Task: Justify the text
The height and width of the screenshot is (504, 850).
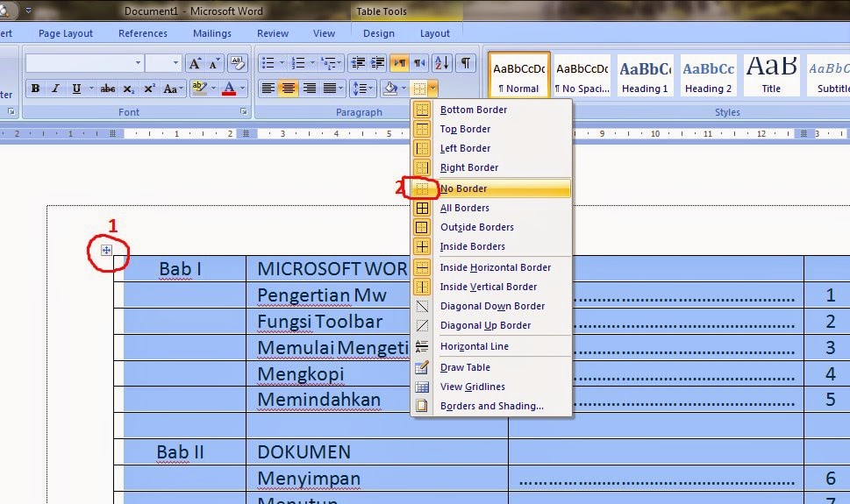Action: (x=330, y=89)
